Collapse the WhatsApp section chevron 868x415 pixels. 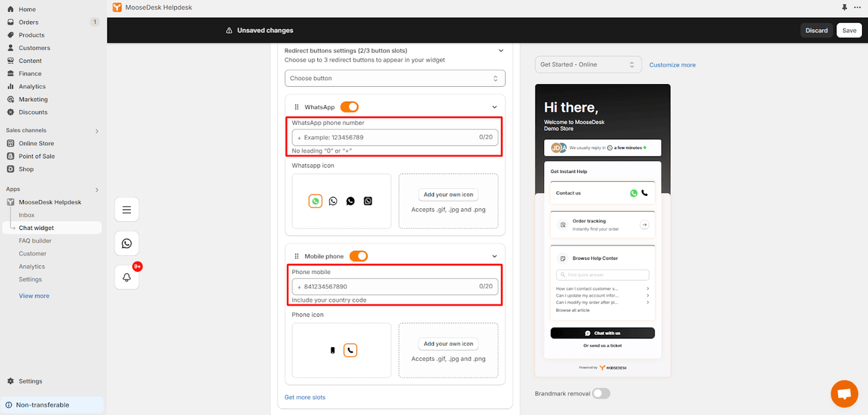pyautogui.click(x=494, y=107)
